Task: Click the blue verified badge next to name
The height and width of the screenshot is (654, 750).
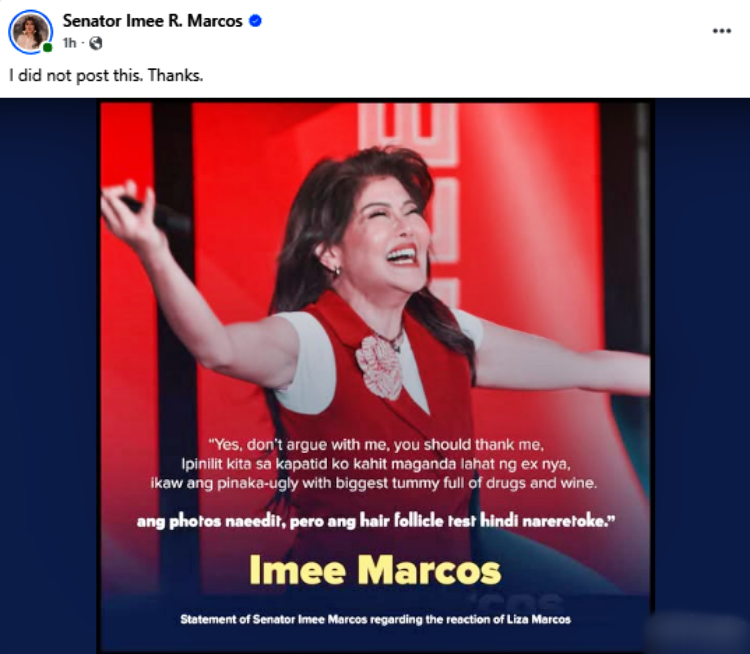Action: [255, 21]
